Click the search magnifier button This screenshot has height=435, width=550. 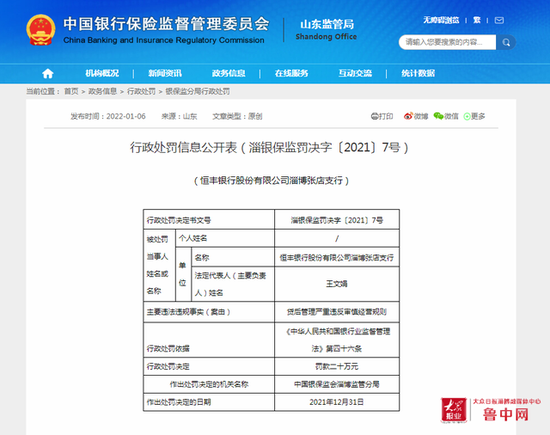coord(506,42)
